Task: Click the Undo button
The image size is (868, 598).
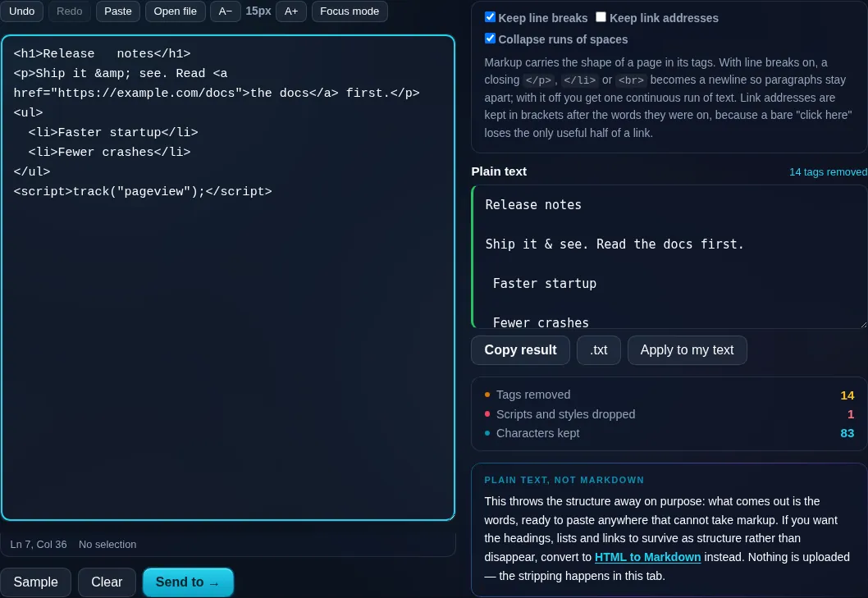Action: tap(21, 11)
